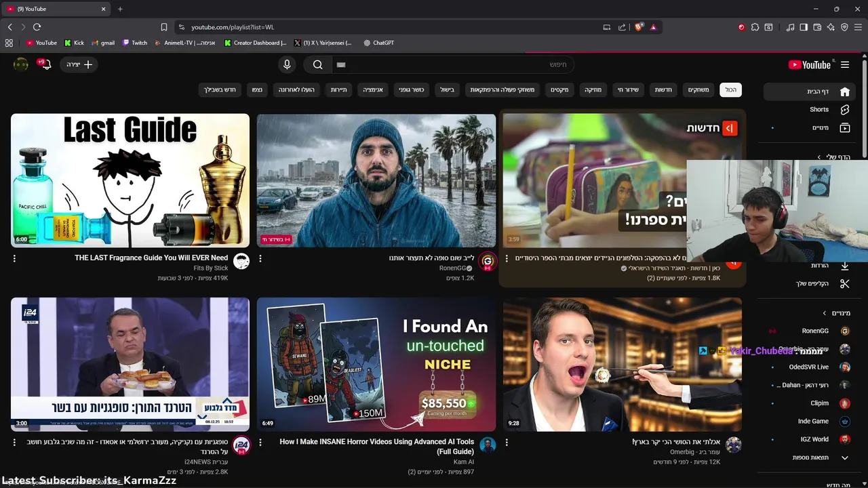Open the new tab plus button

[120, 9]
